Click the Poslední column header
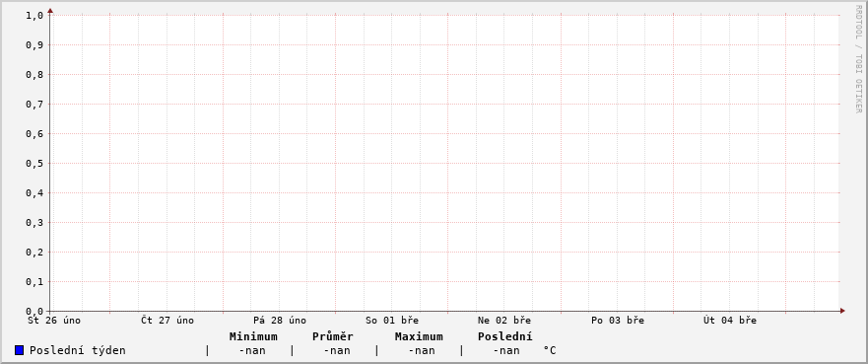Screen dimensions: 868x364 pyautogui.click(x=504, y=336)
